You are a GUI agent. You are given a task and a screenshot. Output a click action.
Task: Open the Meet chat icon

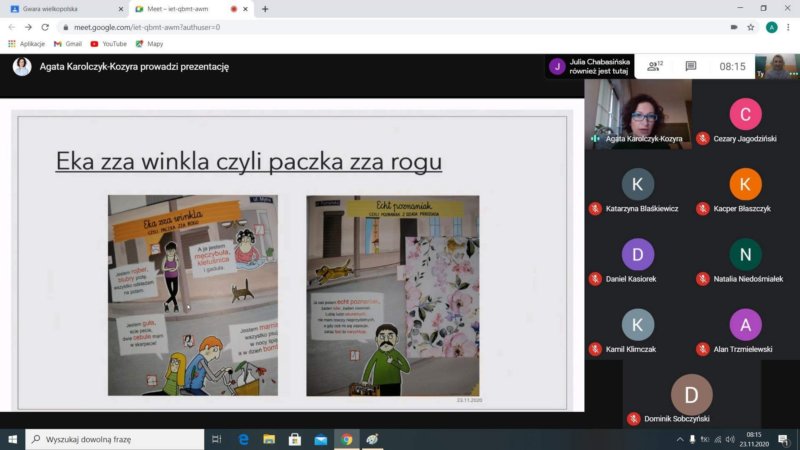(690, 66)
